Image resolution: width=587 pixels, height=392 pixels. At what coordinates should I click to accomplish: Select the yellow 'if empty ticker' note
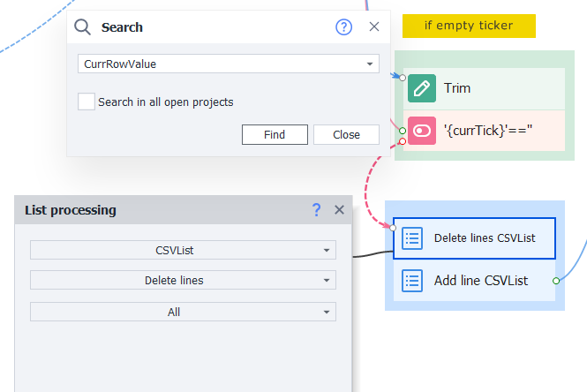469,26
